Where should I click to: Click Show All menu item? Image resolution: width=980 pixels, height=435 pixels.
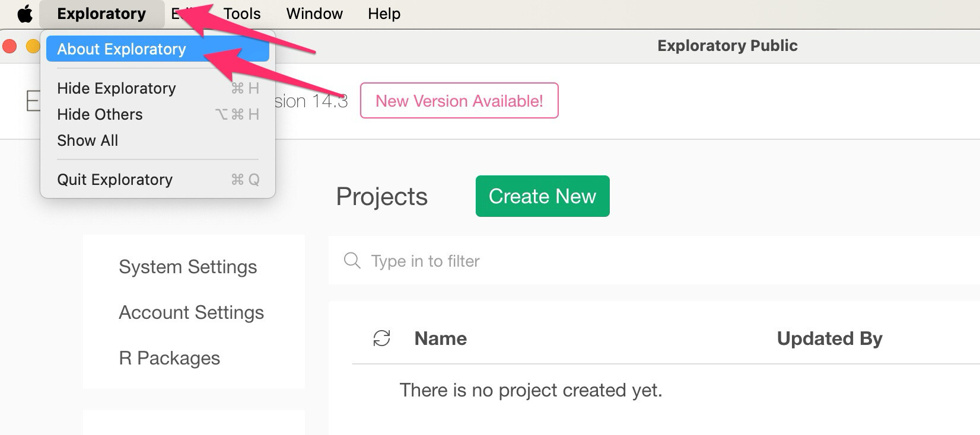point(88,140)
